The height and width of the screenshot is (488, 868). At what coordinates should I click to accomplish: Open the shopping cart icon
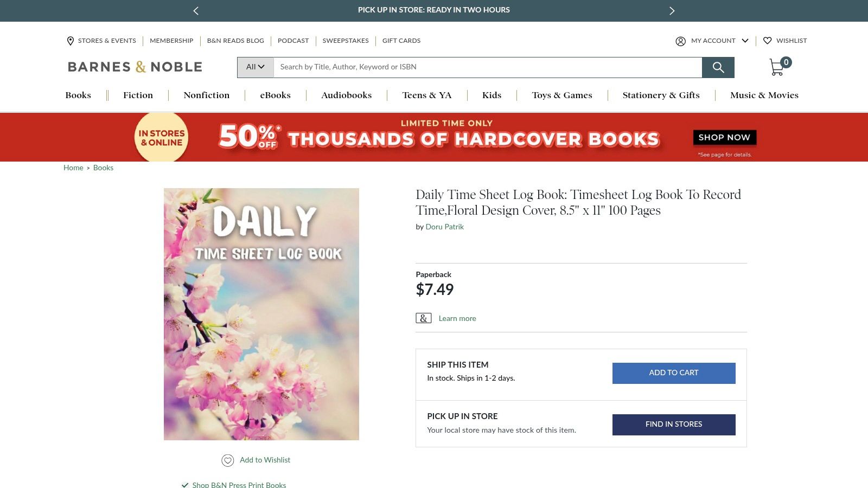[x=777, y=67]
